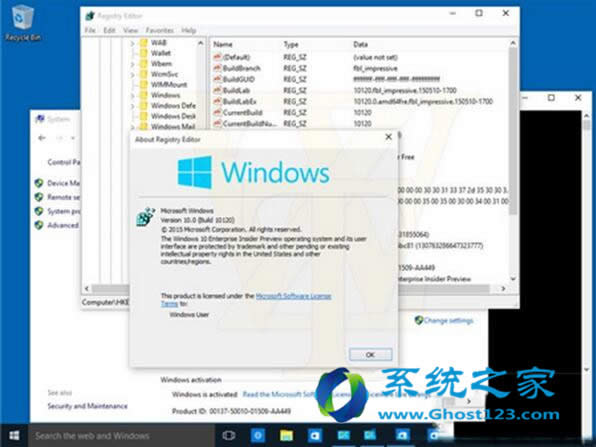This screenshot has height=447, width=596.
Task: Expand the WcmSvc key in the tree
Action: 133,75
